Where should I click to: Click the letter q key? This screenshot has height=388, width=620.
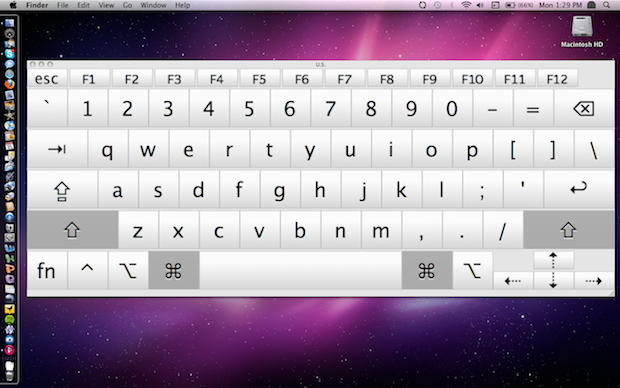click(108, 149)
